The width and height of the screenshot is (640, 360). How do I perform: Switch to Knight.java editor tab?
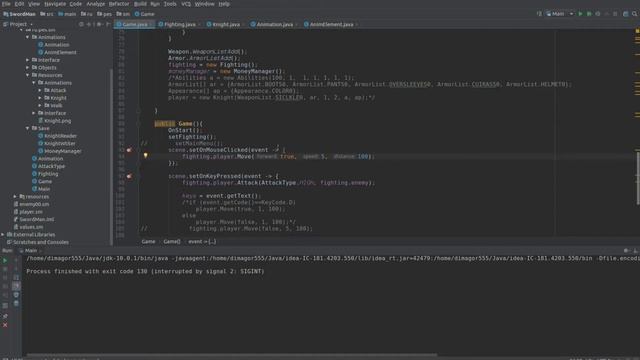tap(226, 24)
